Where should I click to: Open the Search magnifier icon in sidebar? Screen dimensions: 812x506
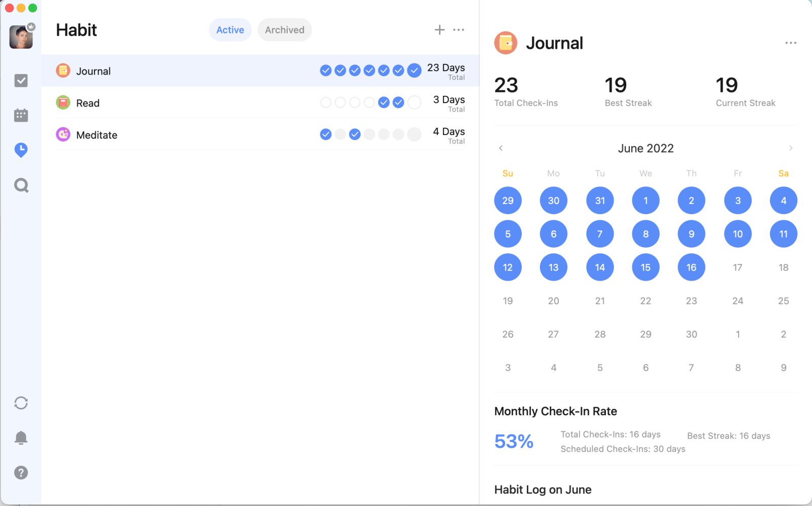pyautogui.click(x=21, y=185)
